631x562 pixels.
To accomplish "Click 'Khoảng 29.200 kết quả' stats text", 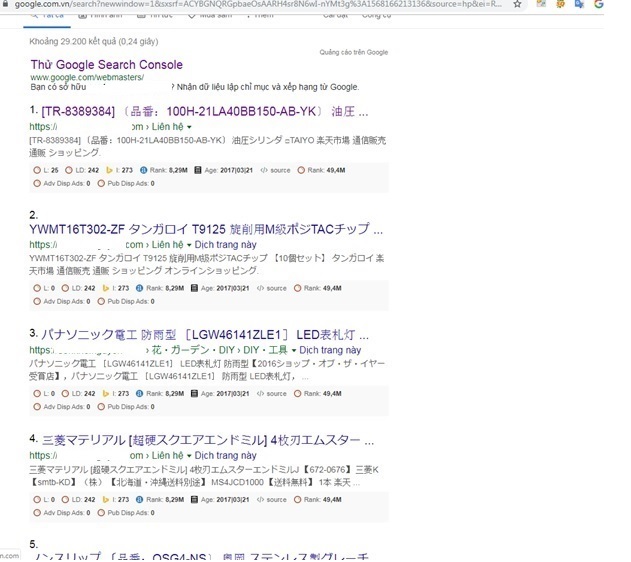I will (x=94, y=41).
